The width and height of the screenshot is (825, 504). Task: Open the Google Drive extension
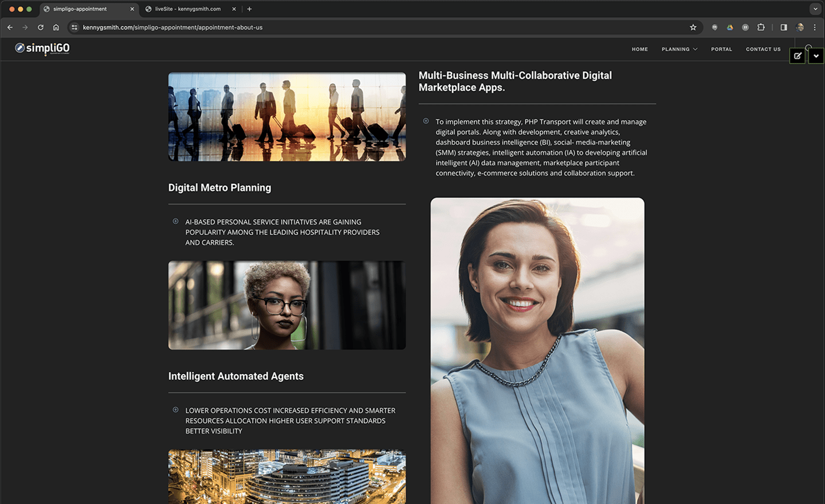730,27
